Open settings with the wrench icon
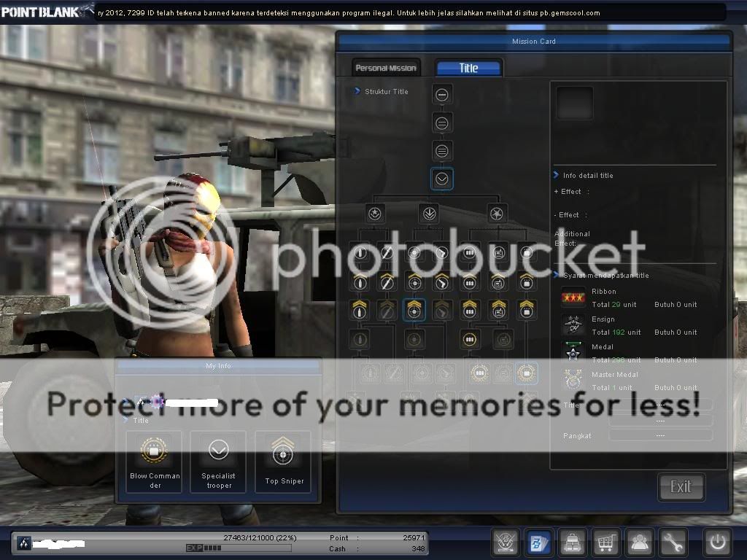This screenshot has width=747, height=560. click(673, 542)
